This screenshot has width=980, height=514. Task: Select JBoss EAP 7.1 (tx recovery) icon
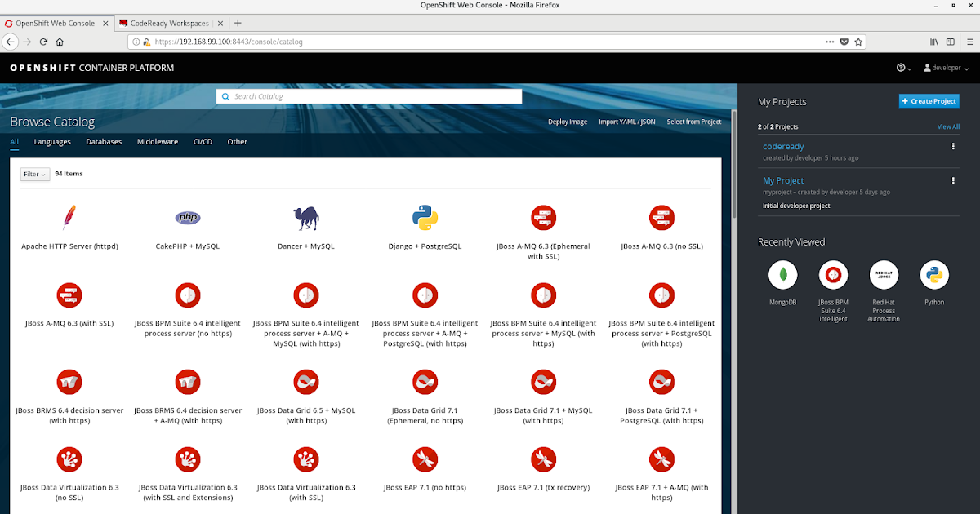pyautogui.click(x=543, y=459)
